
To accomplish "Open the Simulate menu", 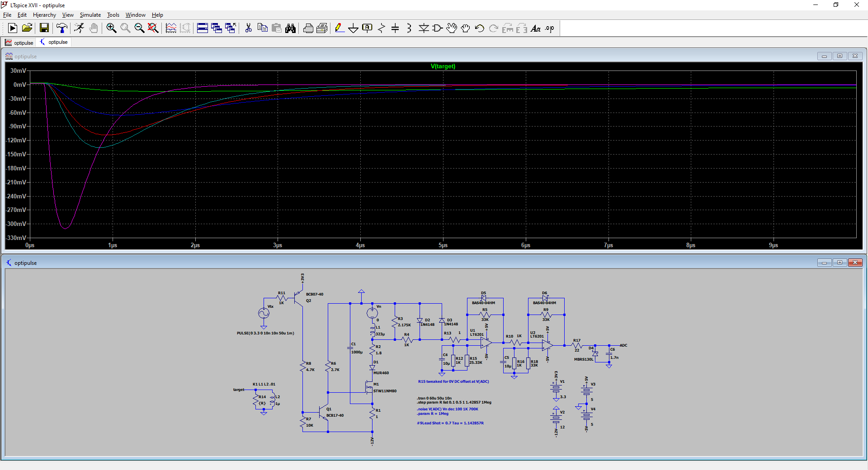I will coord(90,15).
